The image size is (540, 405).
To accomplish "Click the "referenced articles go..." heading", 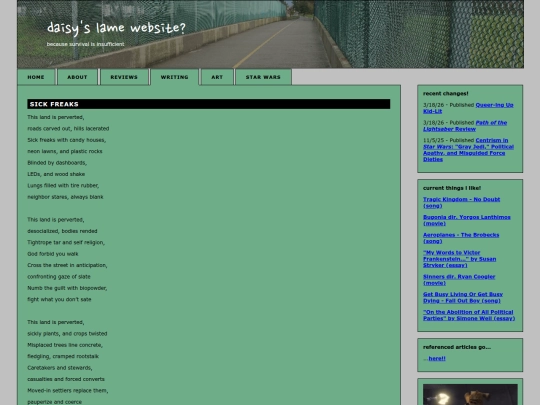I will pos(457,347).
